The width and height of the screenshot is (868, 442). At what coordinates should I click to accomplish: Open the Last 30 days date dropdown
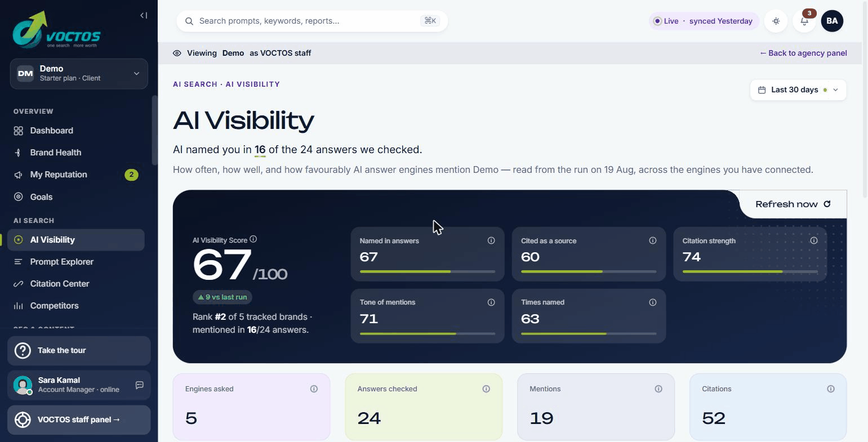point(798,90)
